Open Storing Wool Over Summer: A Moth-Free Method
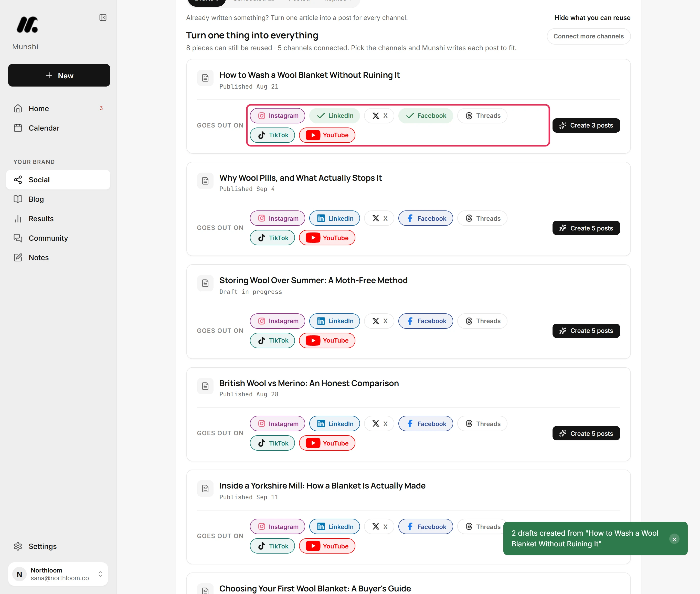This screenshot has width=700, height=594. (x=313, y=281)
